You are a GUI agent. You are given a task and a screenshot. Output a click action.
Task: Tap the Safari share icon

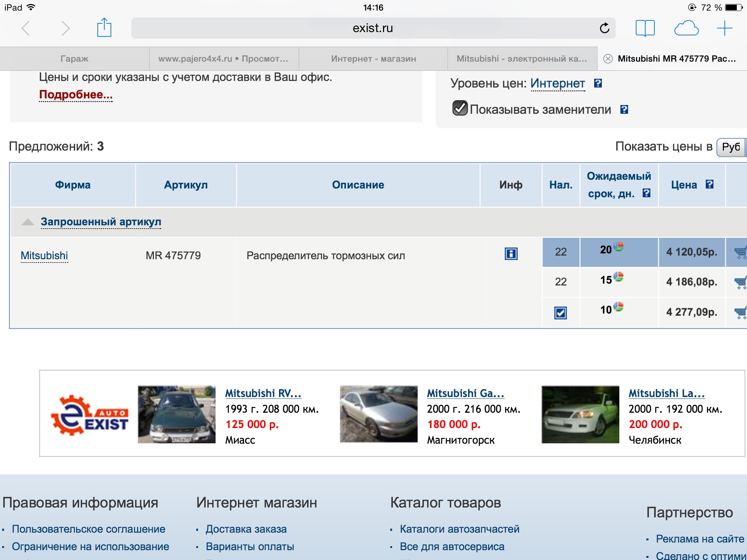click(104, 28)
